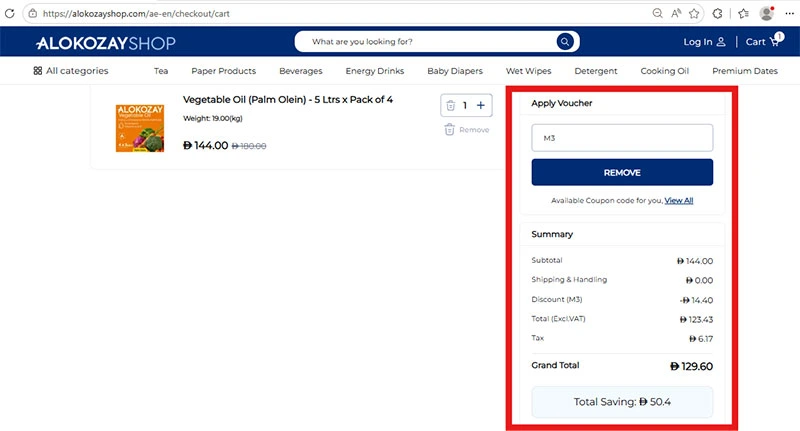Click the trash icon in the quantity stepper

(x=451, y=106)
